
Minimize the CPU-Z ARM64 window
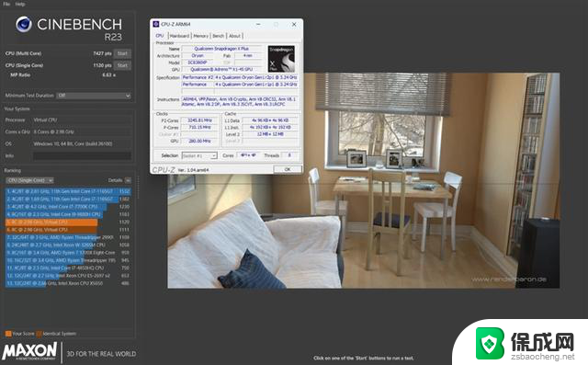click(258, 25)
